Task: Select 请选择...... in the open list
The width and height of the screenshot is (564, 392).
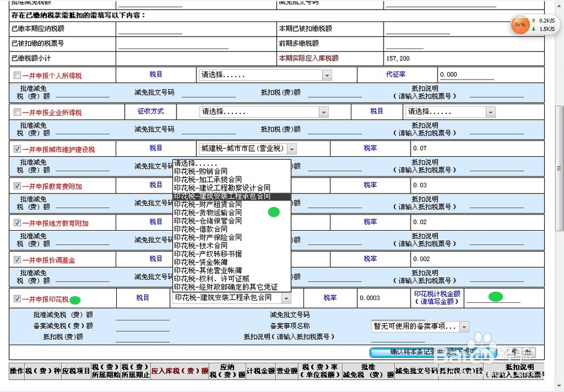Action: pyautogui.click(x=232, y=163)
